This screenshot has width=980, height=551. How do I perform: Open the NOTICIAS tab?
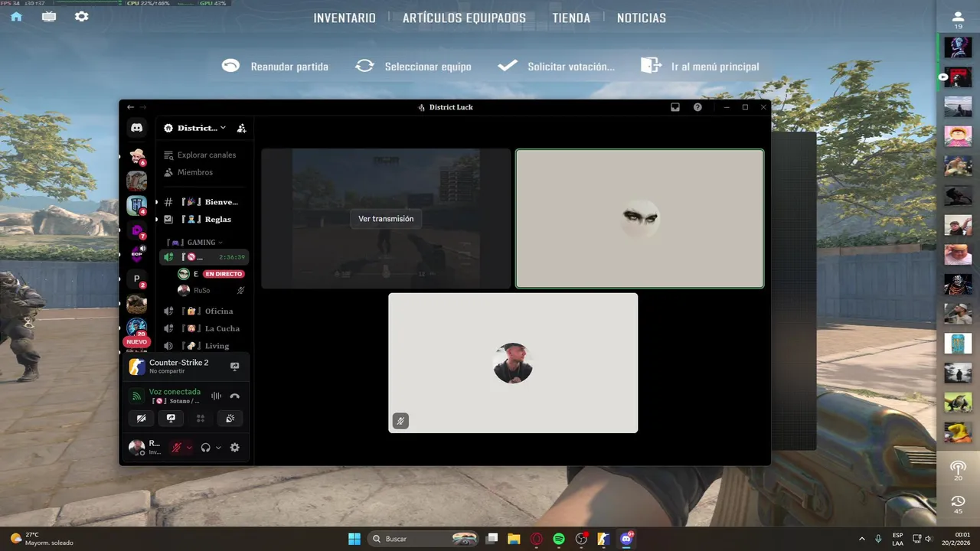click(x=642, y=18)
